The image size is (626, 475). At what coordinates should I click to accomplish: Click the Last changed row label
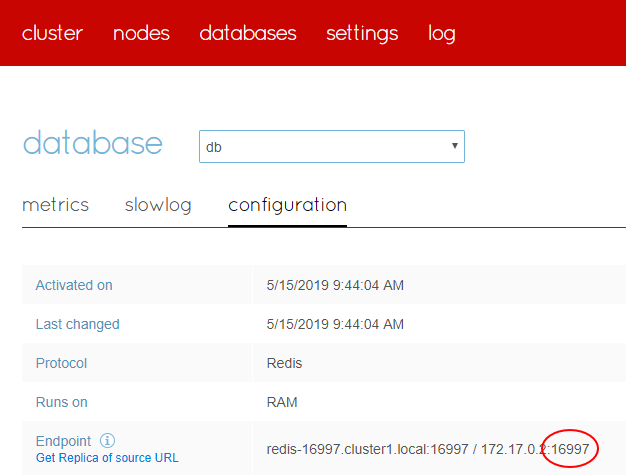click(77, 324)
